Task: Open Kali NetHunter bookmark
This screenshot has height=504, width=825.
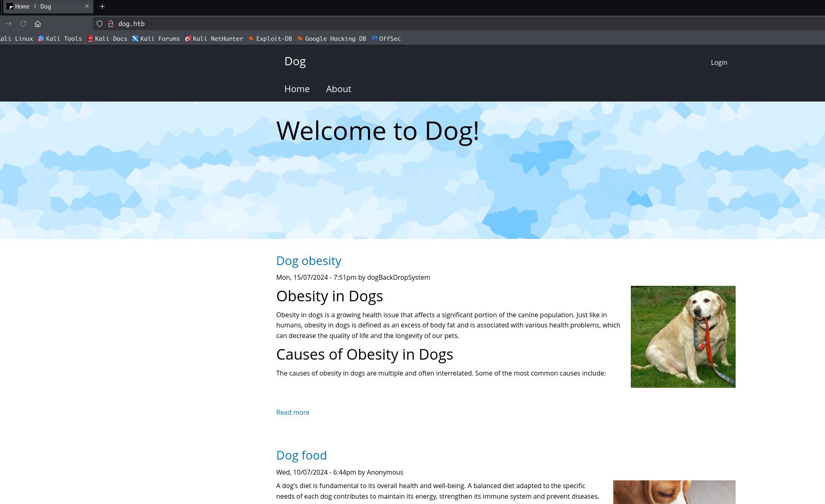Action: [x=214, y=39]
